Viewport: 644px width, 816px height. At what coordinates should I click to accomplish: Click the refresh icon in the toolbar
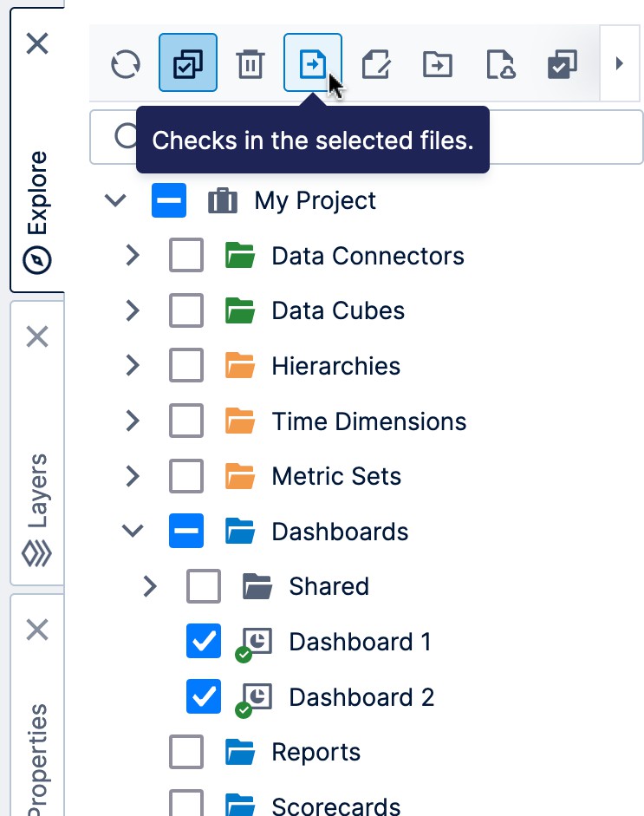tap(125, 62)
